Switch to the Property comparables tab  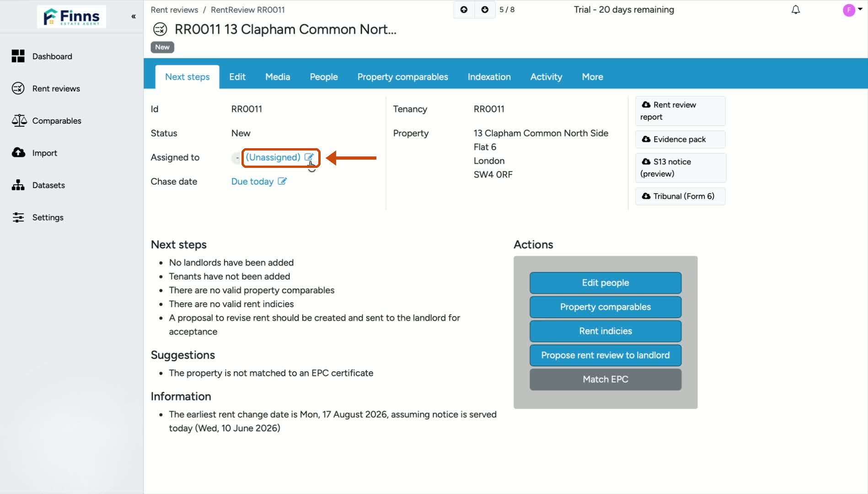tap(402, 77)
